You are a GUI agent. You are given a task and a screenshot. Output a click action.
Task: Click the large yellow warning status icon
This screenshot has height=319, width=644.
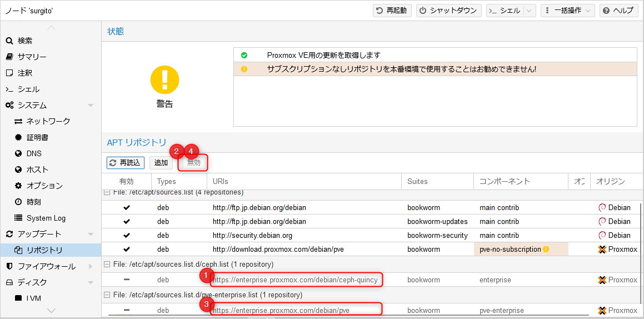pos(164,80)
